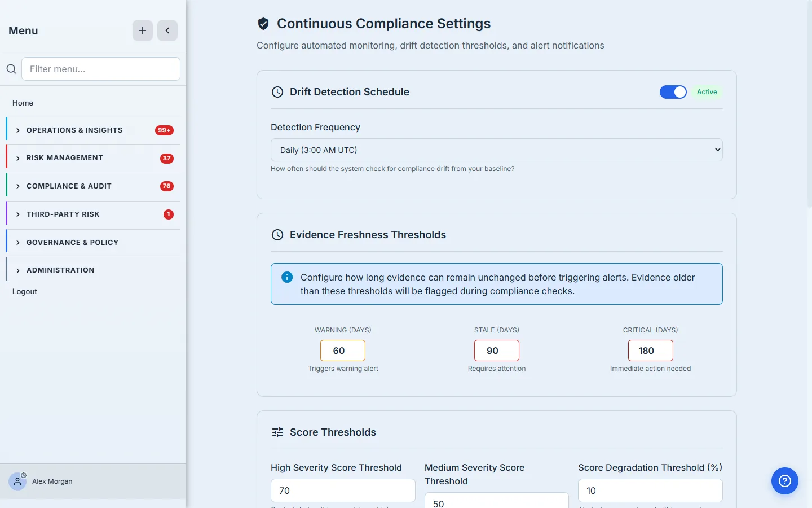Image resolution: width=812 pixels, height=508 pixels.
Task: Click the clock icon beside Evidence Freshness Thresholds
Action: (x=277, y=235)
